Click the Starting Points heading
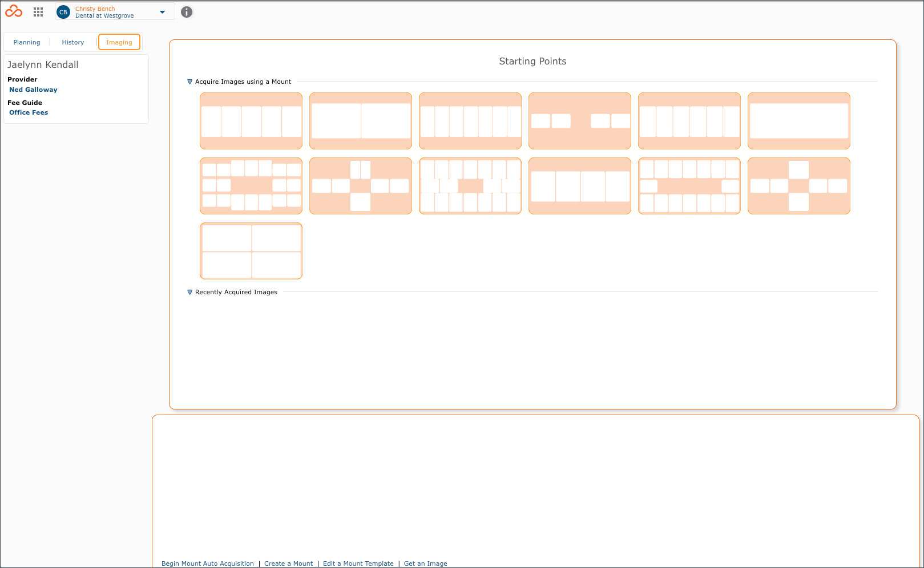Viewport: 924px width, 568px height. pos(532,61)
